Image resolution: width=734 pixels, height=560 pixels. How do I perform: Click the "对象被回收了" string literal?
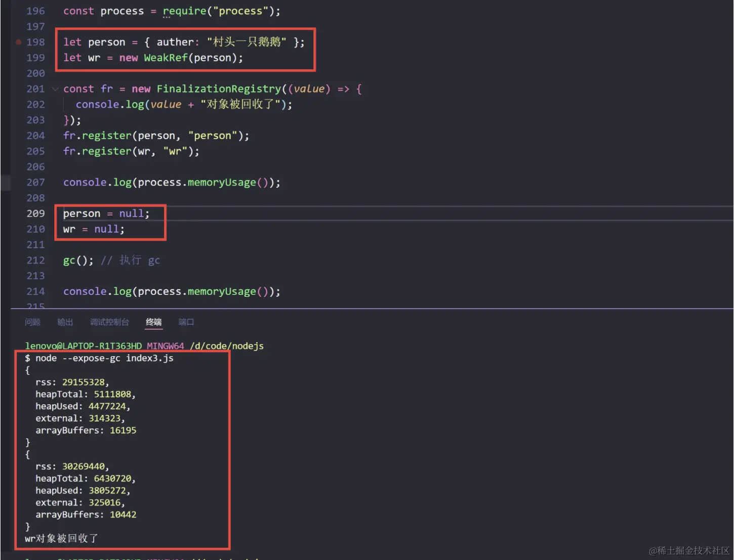(x=240, y=104)
